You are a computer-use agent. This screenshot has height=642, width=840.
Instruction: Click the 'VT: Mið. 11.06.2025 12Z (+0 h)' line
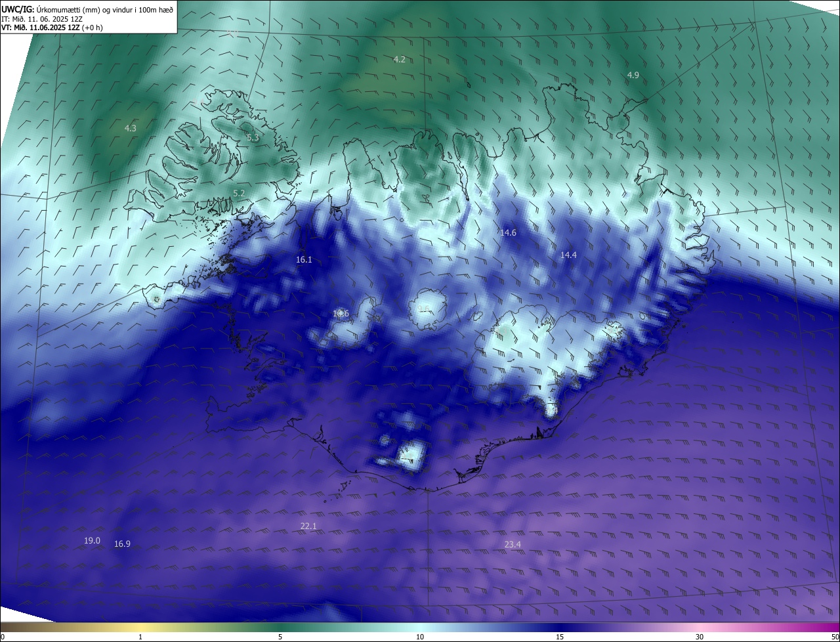52,28
